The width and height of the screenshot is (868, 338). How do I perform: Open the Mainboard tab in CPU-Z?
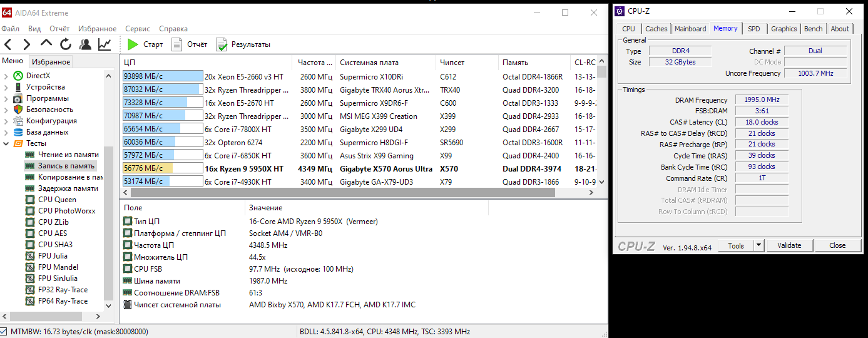click(x=690, y=29)
